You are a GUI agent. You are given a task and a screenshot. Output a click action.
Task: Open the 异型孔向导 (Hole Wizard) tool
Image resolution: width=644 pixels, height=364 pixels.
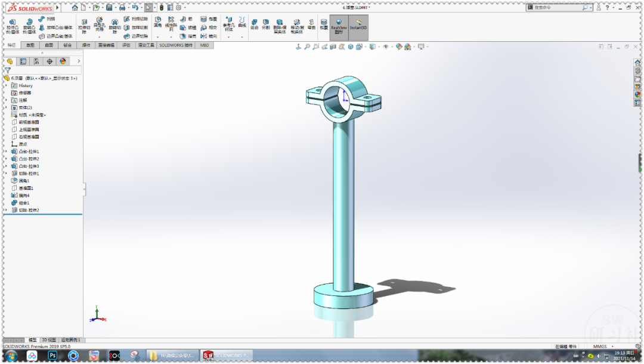pos(98,24)
